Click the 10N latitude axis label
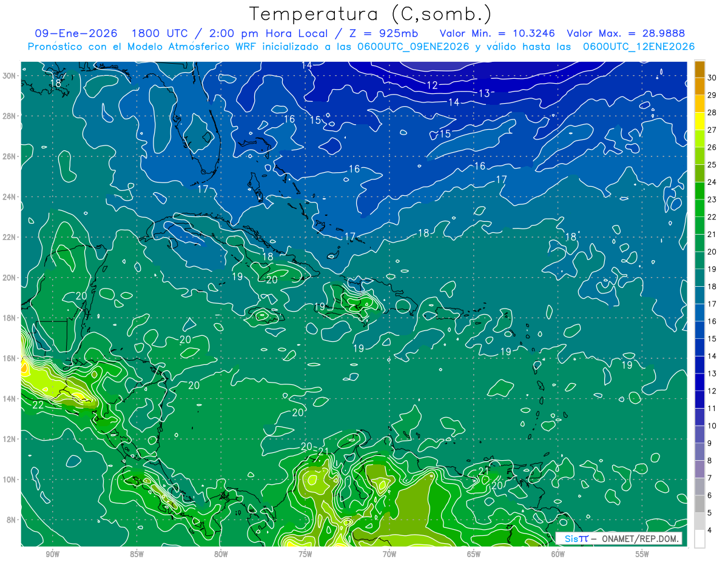 tap(10, 479)
